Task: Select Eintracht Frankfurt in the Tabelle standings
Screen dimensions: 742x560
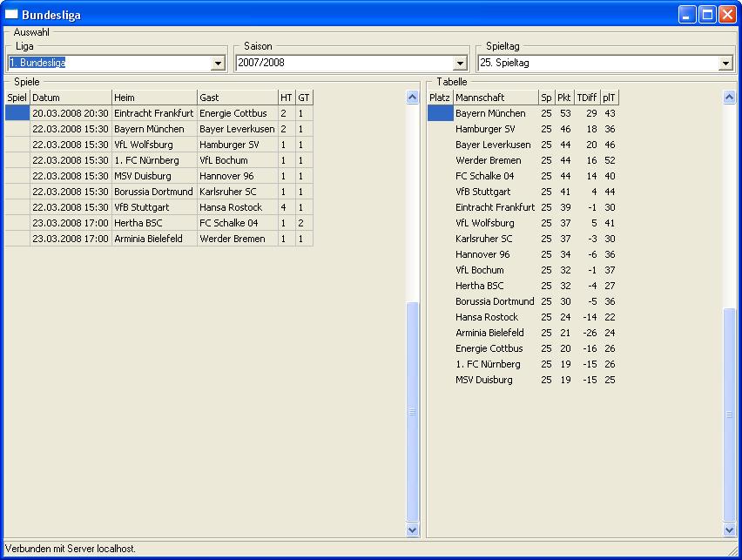Action: (x=495, y=207)
